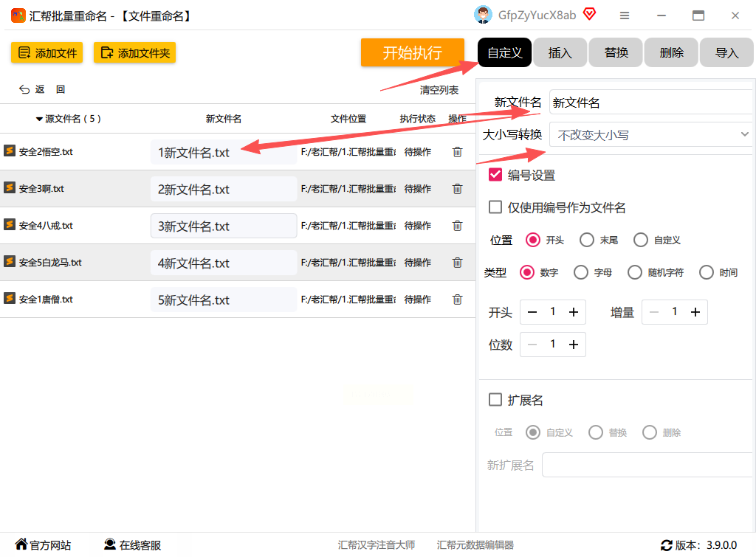
Task: Toggle sort arrow on 源文件名 column
Action: point(39,119)
